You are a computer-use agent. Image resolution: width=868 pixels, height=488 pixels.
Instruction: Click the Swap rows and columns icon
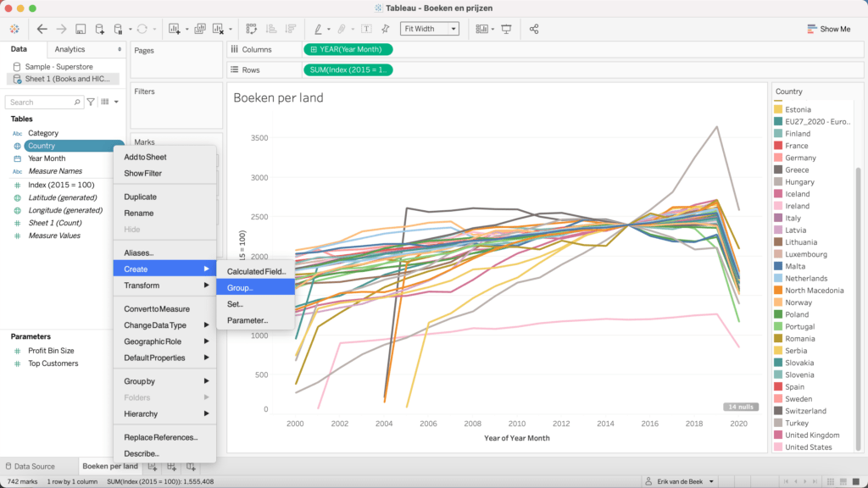[x=252, y=29]
